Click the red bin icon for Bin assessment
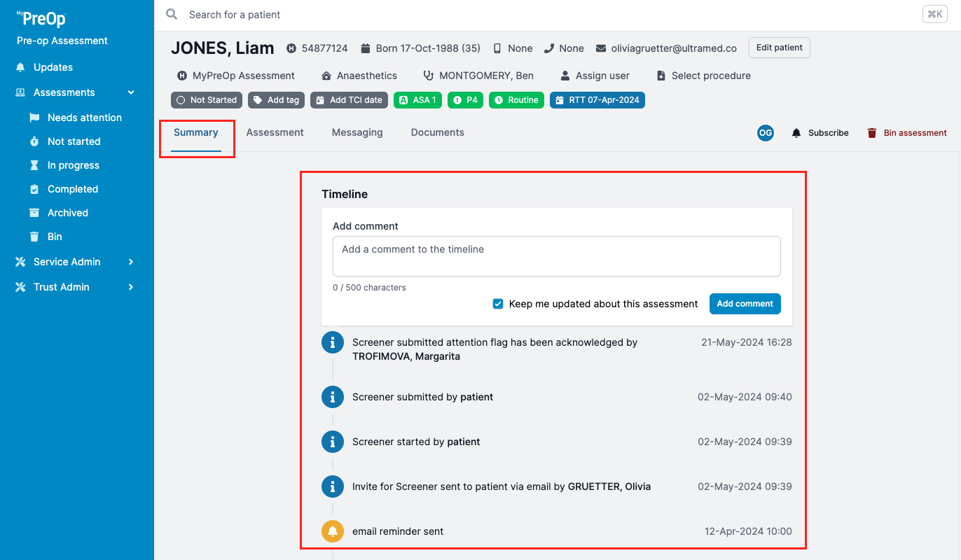961x560 pixels. coord(872,133)
